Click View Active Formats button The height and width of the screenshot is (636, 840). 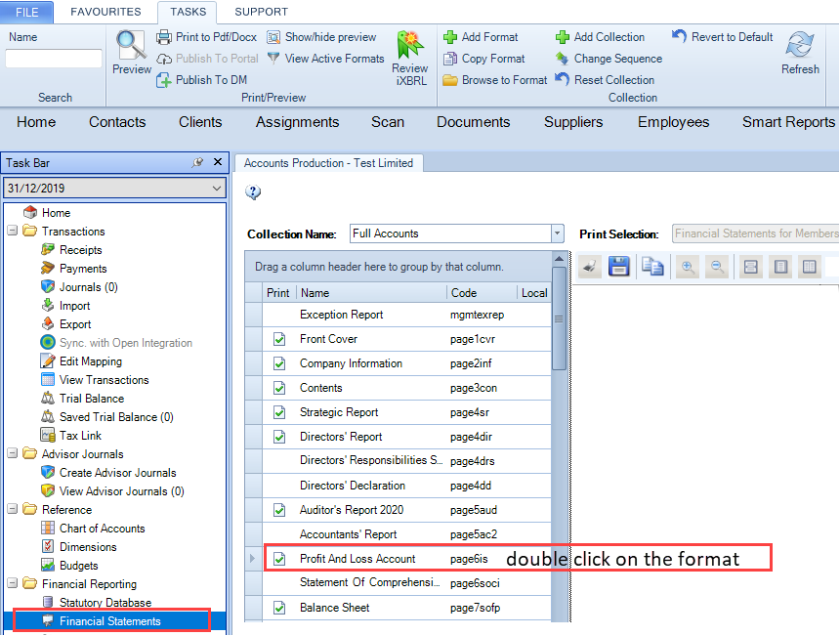[x=325, y=59]
